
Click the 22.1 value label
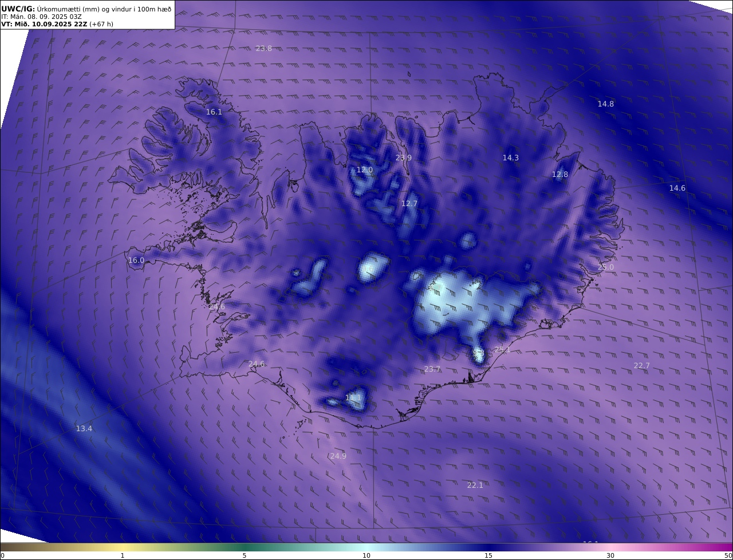point(475,486)
